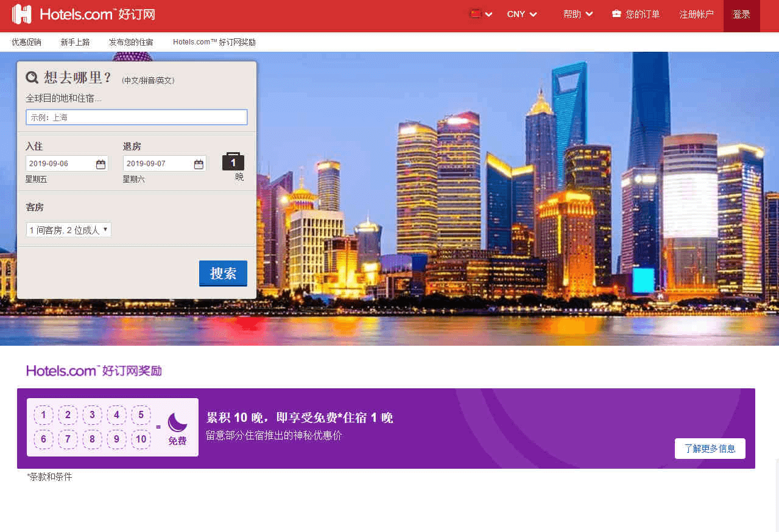Click the rewards stamp number 6

[x=44, y=439]
